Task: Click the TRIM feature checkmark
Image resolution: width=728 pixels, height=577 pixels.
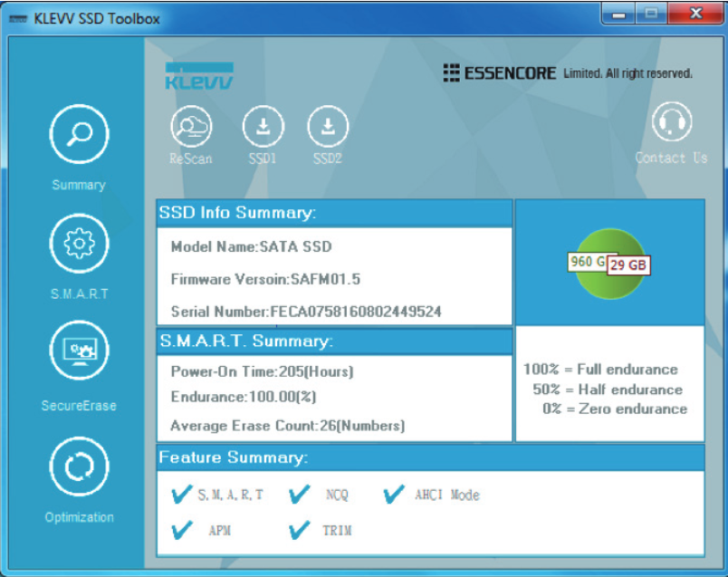Action: [300, 530]
